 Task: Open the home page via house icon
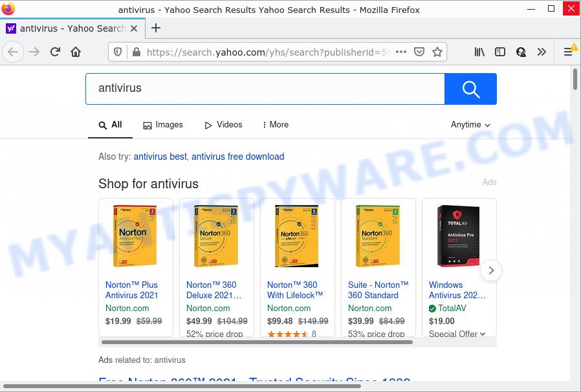pyautogui.click(x=76, y=52)
